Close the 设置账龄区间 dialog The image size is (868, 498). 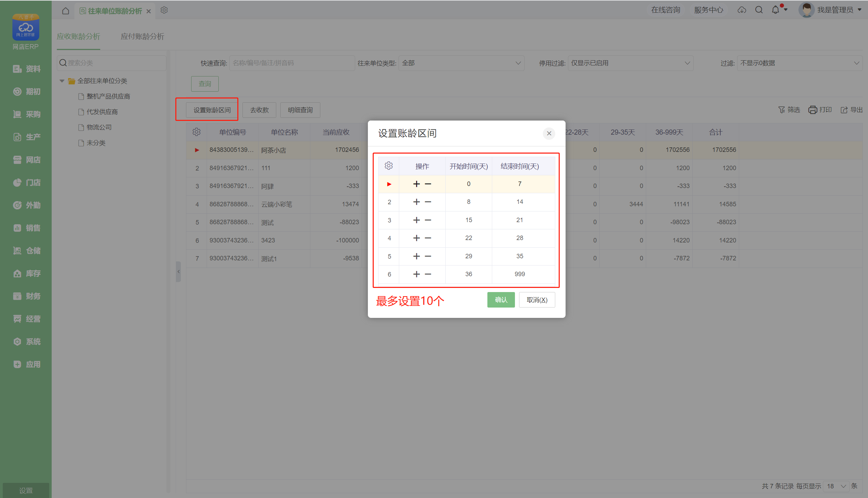coord(549,133)
